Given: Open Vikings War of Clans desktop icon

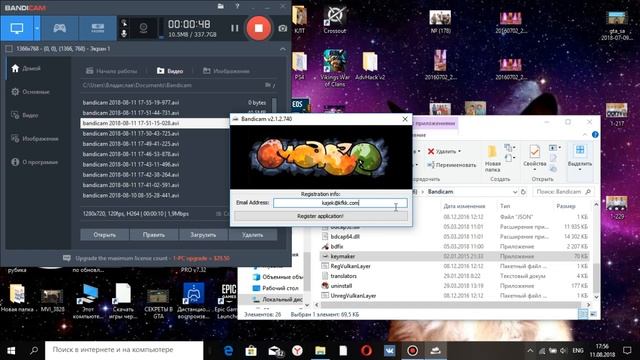Looking at the screenshot, I should coord(335,69).
